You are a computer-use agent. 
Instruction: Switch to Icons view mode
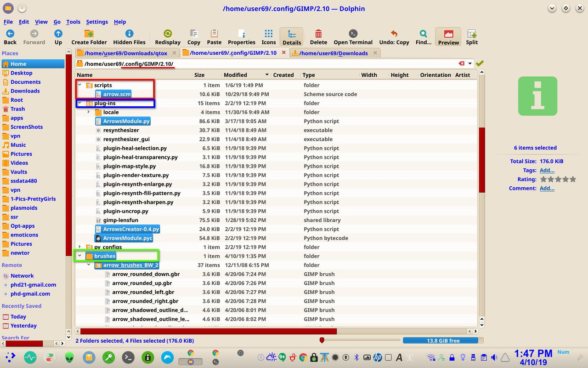tap(269, 37)
